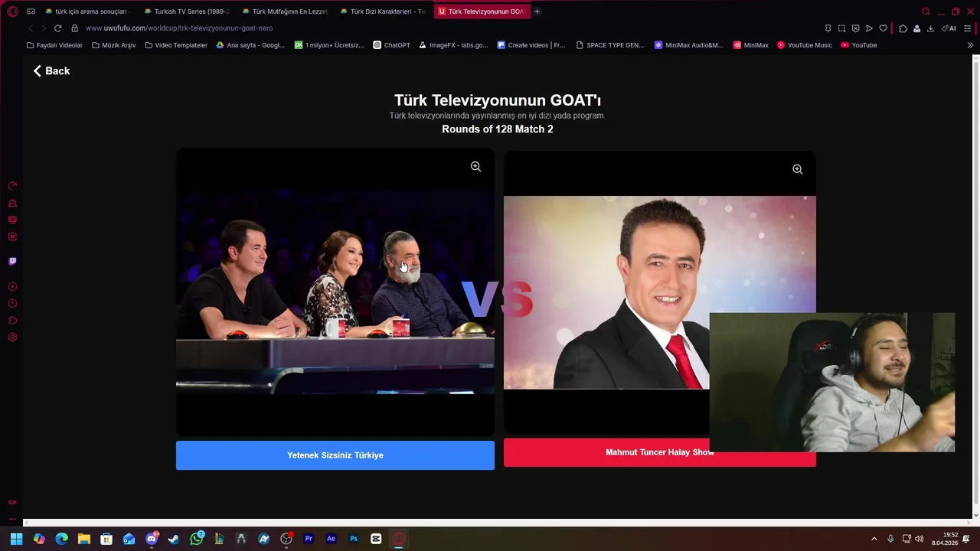Open Twitch in the Opera sidebar
Screen dimensions: 980x551
tap(12, 261)
